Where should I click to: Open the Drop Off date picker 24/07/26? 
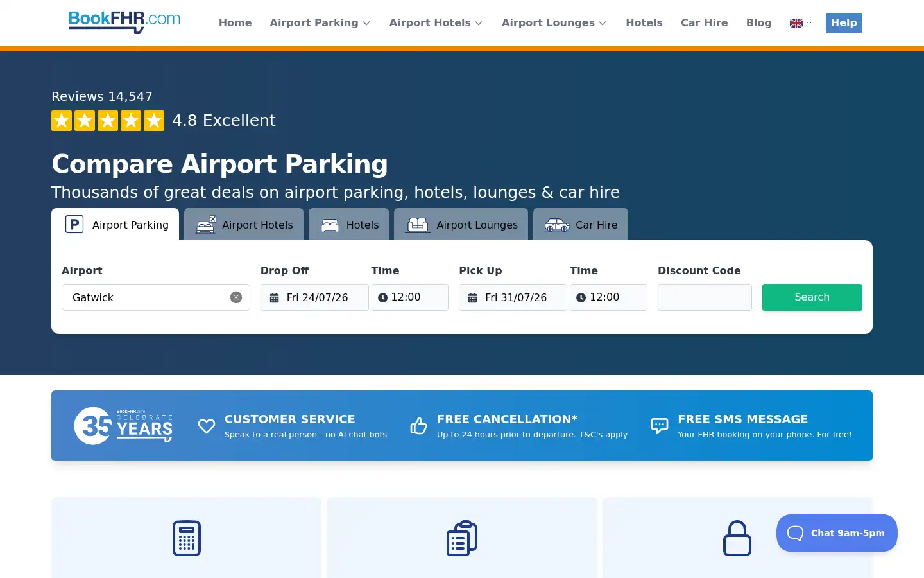314,297
